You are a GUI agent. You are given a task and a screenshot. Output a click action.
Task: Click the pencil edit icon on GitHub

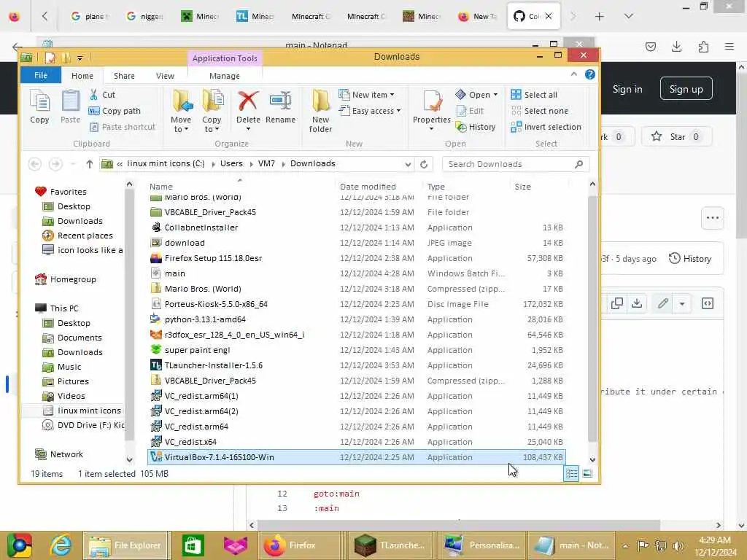(x=662, y=303)
